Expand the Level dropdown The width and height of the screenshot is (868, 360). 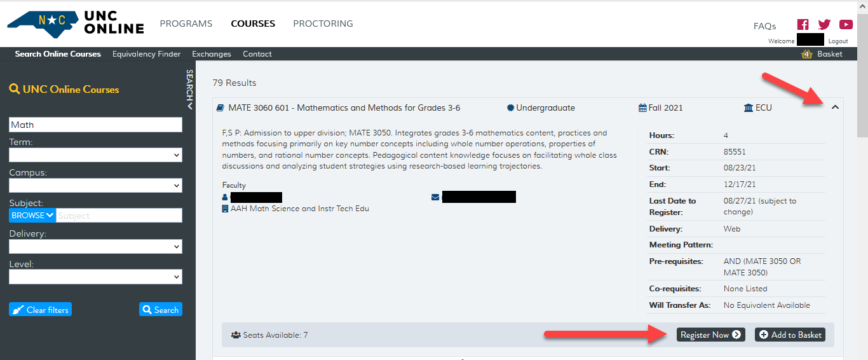[95, 277]
